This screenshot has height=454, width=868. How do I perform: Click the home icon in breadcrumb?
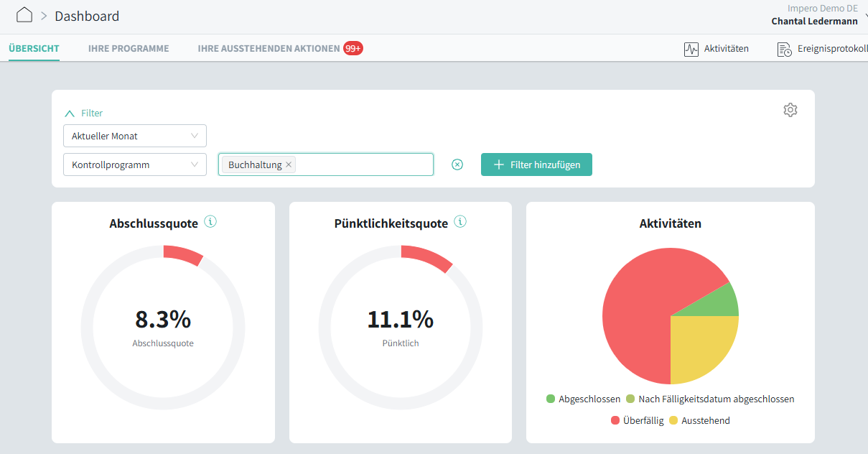coord(24,15)
